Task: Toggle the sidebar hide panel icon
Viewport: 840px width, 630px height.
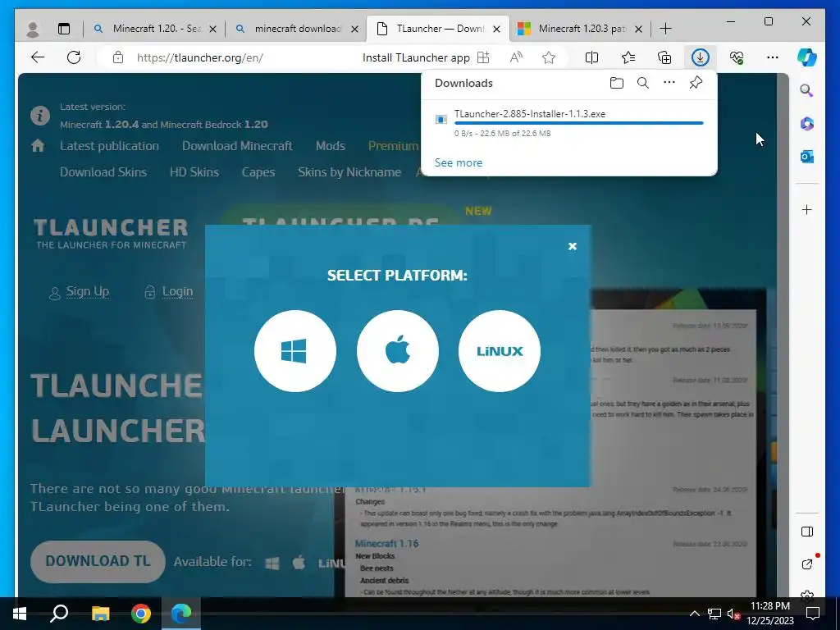Action: pyautogui.click(x=807, y=532)
